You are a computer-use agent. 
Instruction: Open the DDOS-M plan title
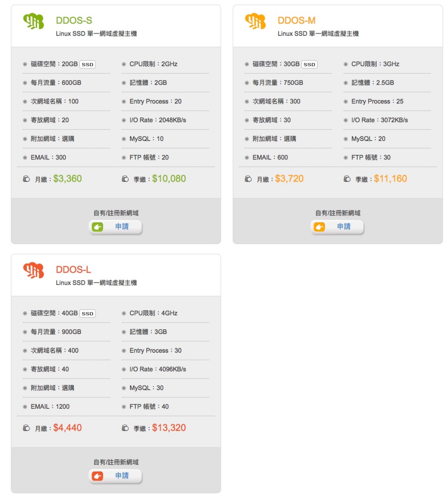point(296,21)
